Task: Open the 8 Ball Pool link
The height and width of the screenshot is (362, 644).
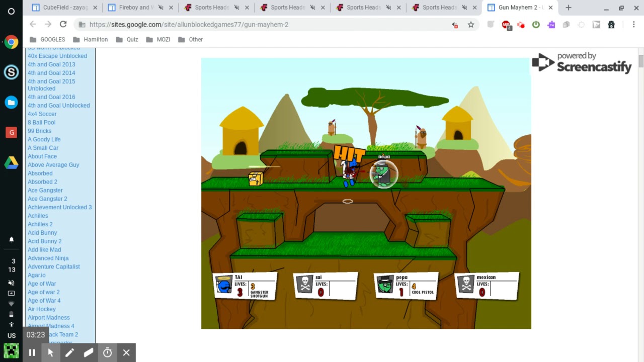Action: tap(41, 122)
